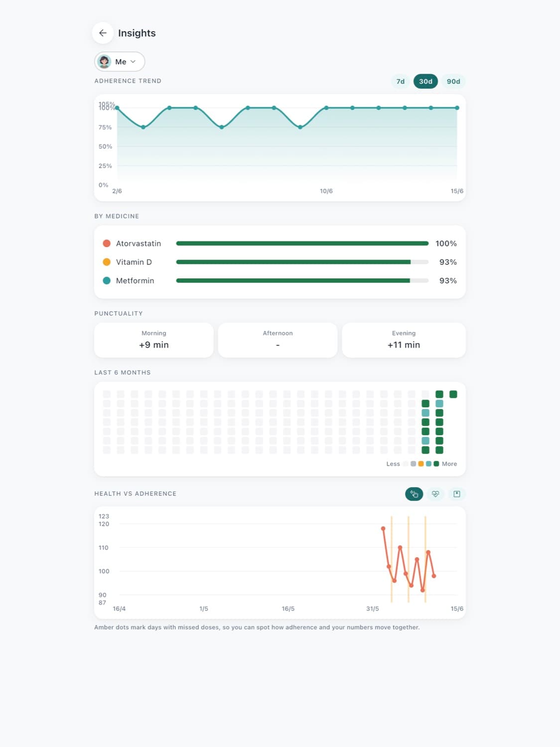Image resolution: width=560 pixels, height=747 pixels.
Task: Go back using the arrow icon
Action: tap(103, 33)
